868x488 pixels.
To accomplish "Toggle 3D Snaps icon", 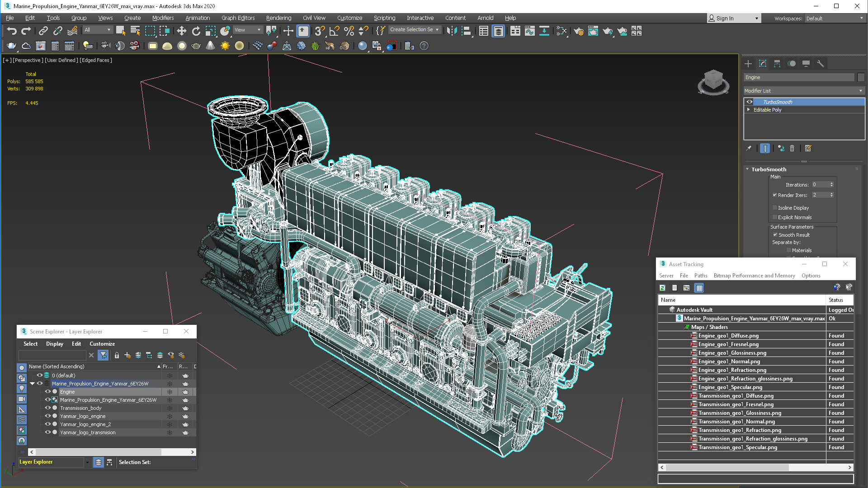I will pyautogui.click(x=320, y=31).
